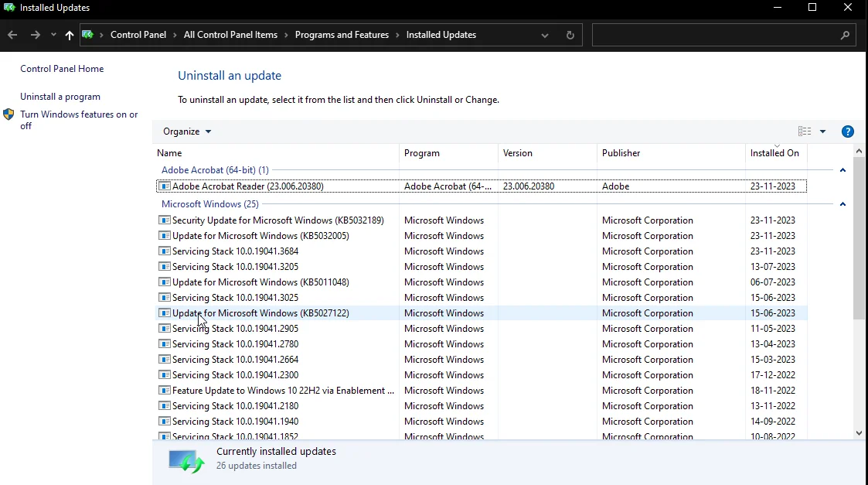Click icon of Servicing Stack 10.0.19041.2300
This screenshot has width=868, height=485.
click(x=165, y=375)
